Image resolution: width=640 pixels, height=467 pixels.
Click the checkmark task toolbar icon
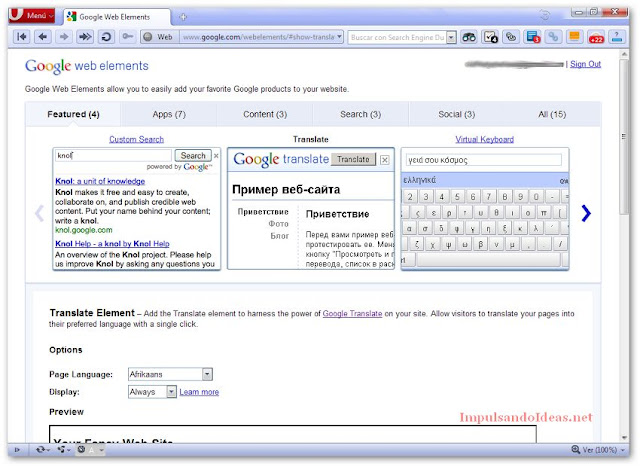point(490,37)
